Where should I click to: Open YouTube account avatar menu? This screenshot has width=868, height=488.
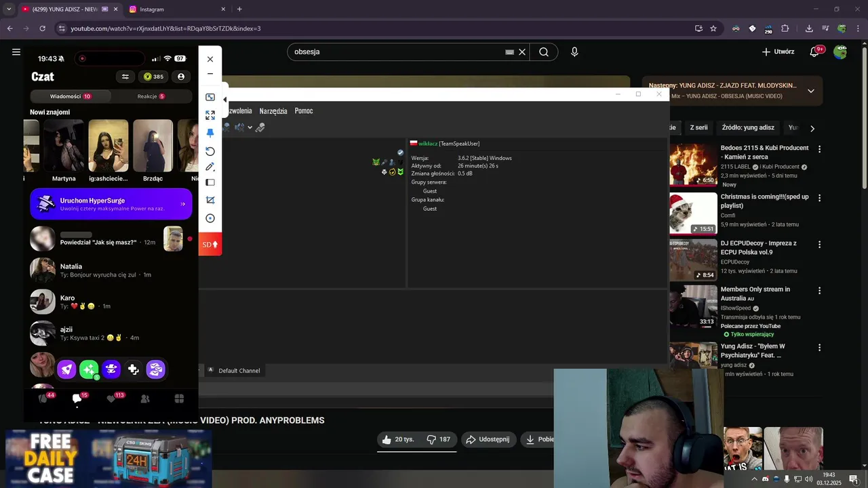(840, 52)
